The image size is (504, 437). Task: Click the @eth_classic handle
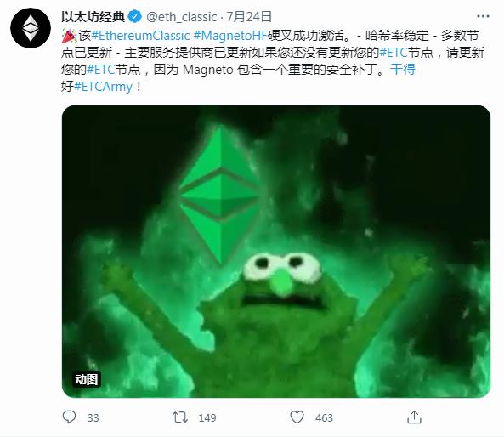pos(182,17)
